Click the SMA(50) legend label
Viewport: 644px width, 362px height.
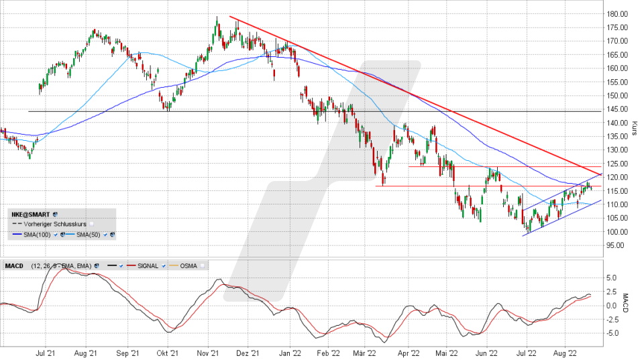pos(89,235)
